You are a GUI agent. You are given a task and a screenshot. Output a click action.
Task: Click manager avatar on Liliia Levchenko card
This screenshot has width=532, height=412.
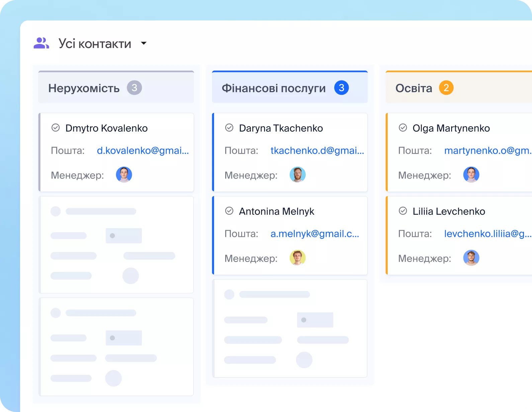(471, 258)
